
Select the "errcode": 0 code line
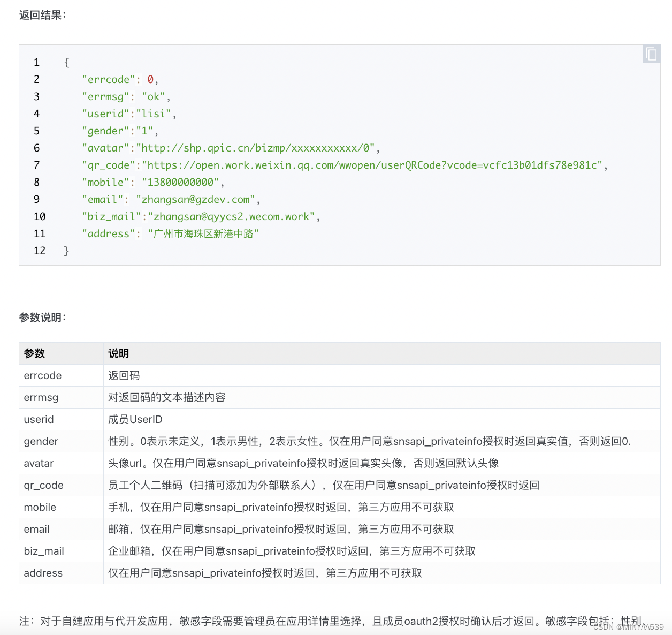[x=120, y=79]
